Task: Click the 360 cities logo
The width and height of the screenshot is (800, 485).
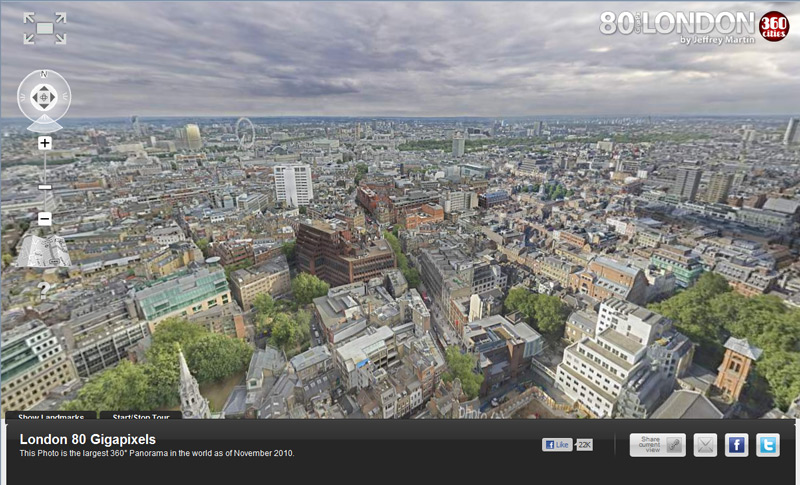Action: [773, 25]
